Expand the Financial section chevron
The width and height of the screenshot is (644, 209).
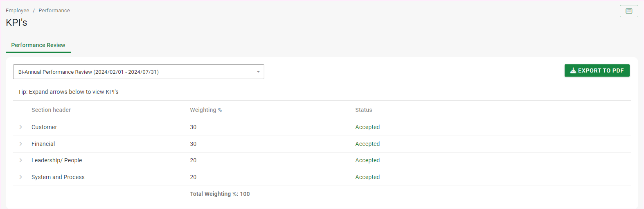[21, 144]
